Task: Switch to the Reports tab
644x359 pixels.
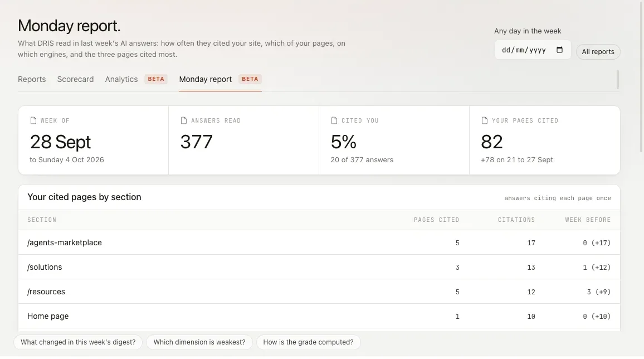Action: click(32, 79)
